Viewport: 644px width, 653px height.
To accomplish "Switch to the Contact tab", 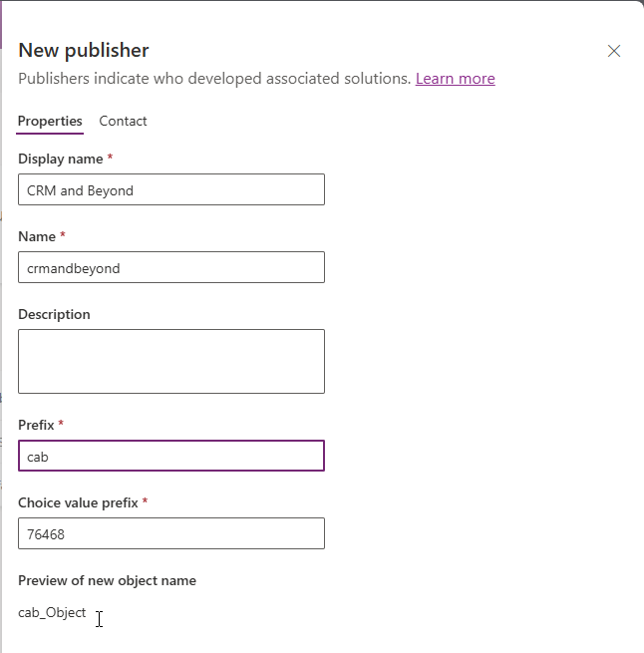I will coord(123,121).
